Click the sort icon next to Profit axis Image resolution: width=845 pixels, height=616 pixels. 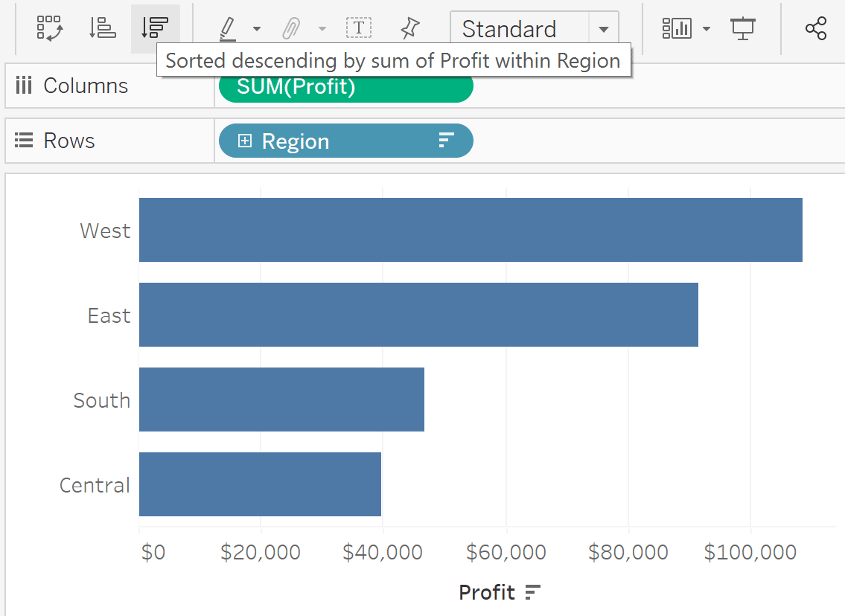[532, 592]
